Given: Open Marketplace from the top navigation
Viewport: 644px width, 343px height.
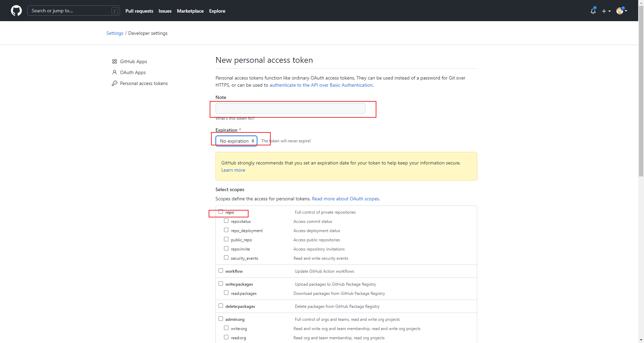Looking at the screenshot, I should coord(190,11).
